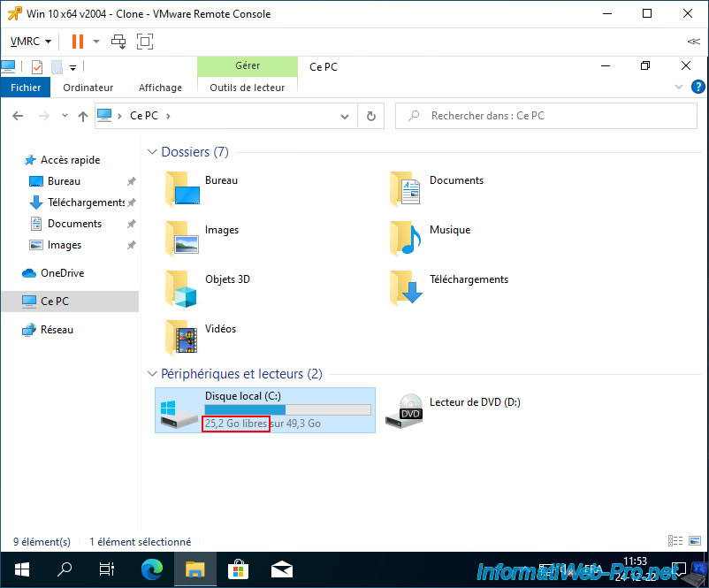Open the VMRC dropdown menu

coord(30,42)
